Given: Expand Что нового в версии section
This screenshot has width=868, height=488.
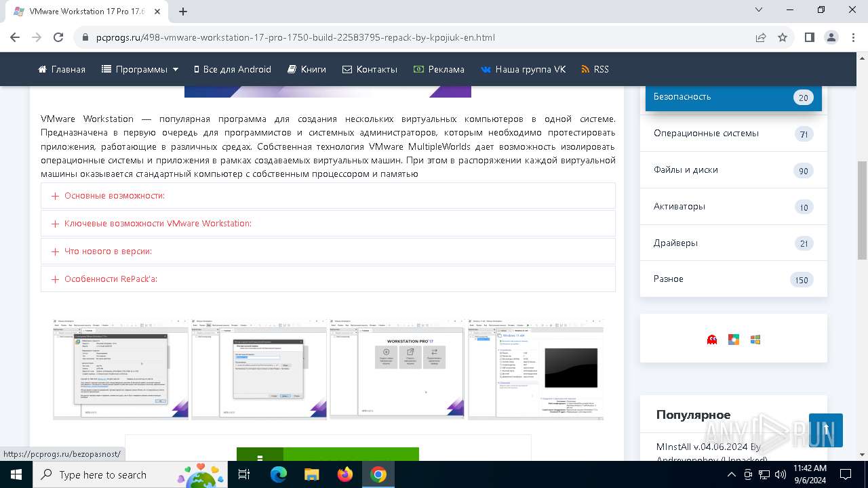Looking at the screenshot, I should (328, 251).
